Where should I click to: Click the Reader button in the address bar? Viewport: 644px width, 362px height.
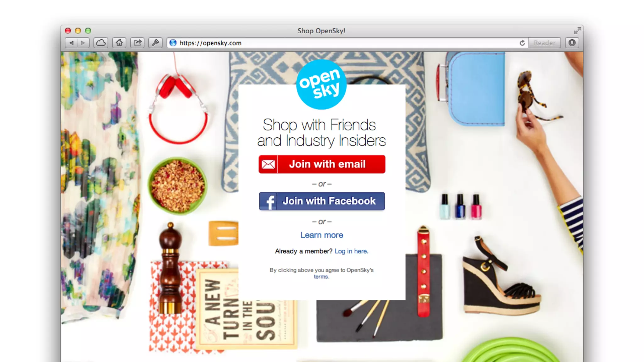(x=545, y=43)
